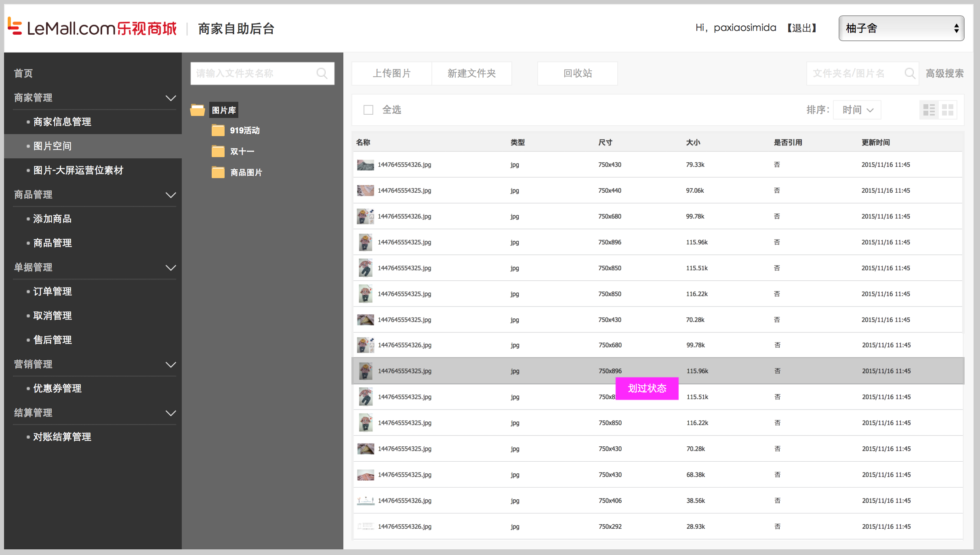Image resolution: width=980 pixels, height=555 pixels.
Task: Open 图片-大屏运营位素材 menu item
Action: pos(78,170)
